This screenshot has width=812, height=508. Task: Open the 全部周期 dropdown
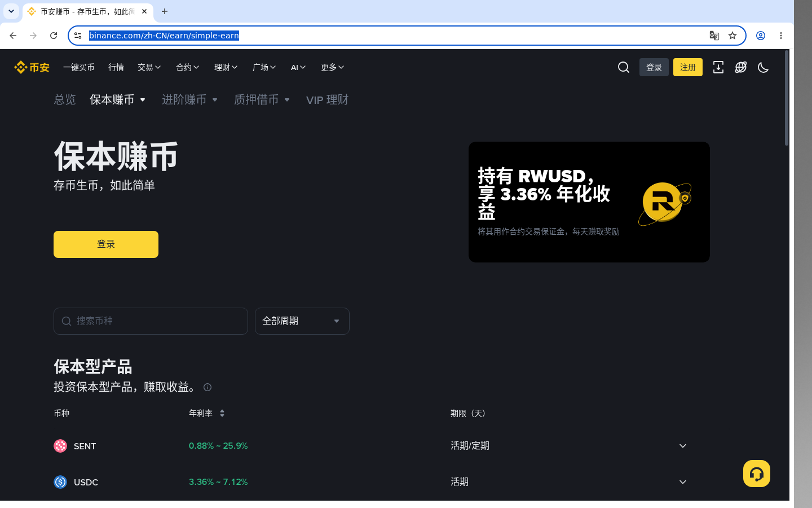(x=302, y=321)
